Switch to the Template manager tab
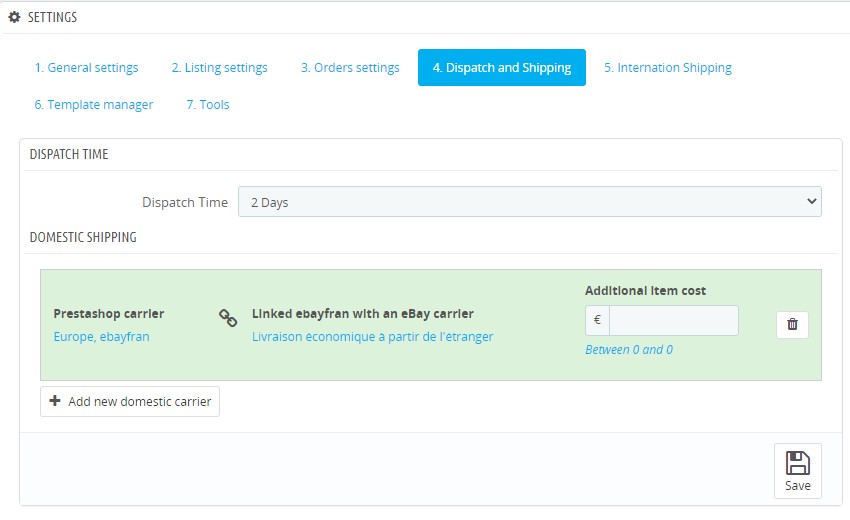 pyautogui.click(x=93, y=104)
